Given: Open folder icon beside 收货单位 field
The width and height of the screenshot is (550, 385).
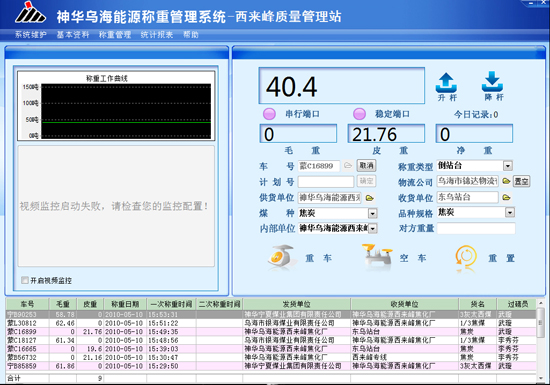Looking at the screenshot, I should 506,197.
